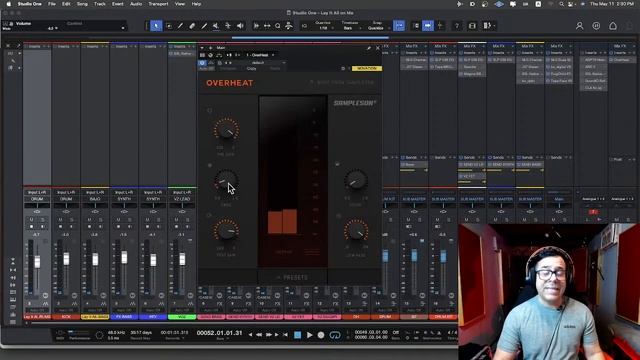Click the KICK channel name label
Viewport: 640px width, 360px height.
point(66,317)
